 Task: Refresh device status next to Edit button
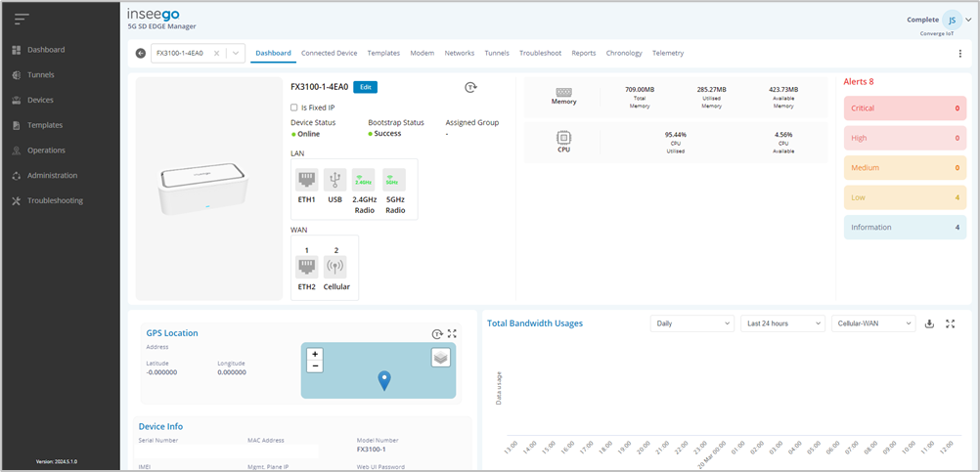470,88
